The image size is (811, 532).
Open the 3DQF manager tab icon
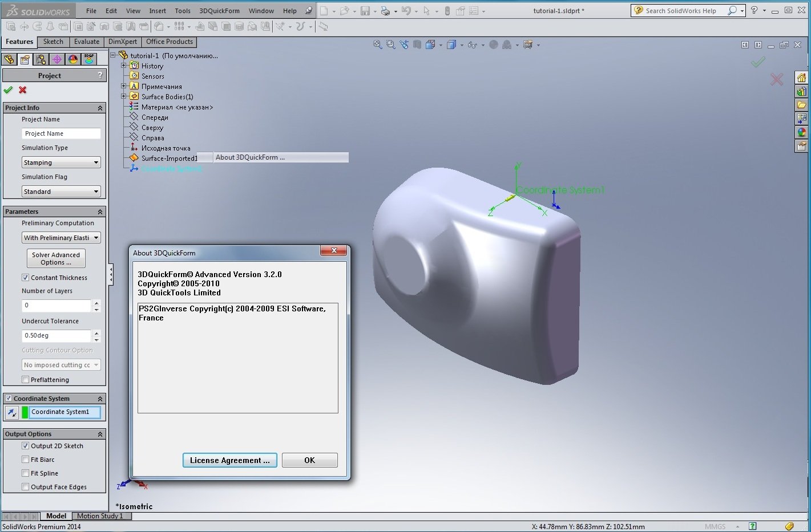(x=89, y=59)
